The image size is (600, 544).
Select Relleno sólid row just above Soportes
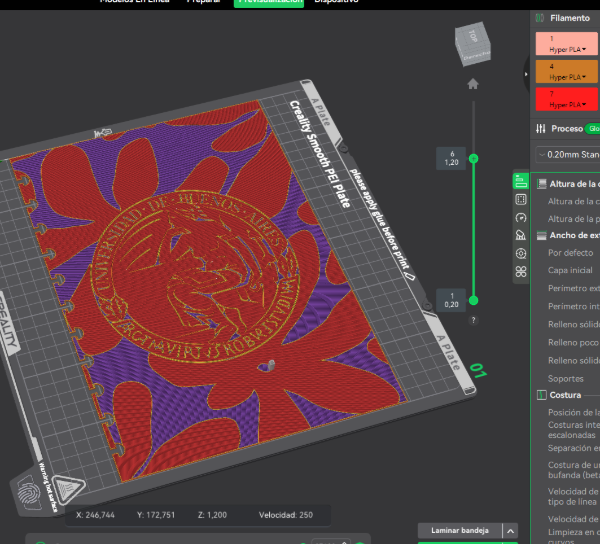573,361
